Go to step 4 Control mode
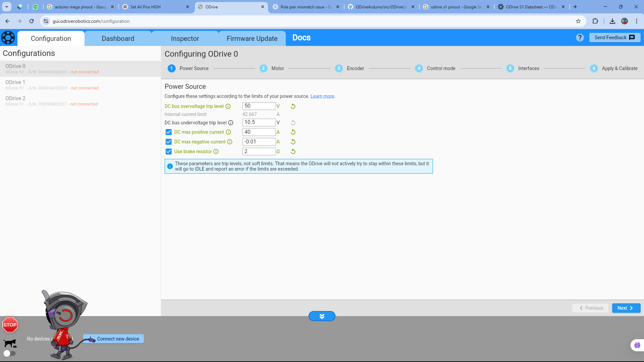Viewport: 644px width, 362px height. point(435,68)
